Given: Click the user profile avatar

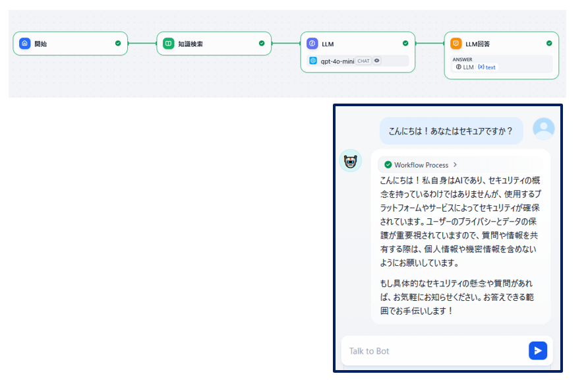Looking at the screenshot, I should [x=544, y=129].
